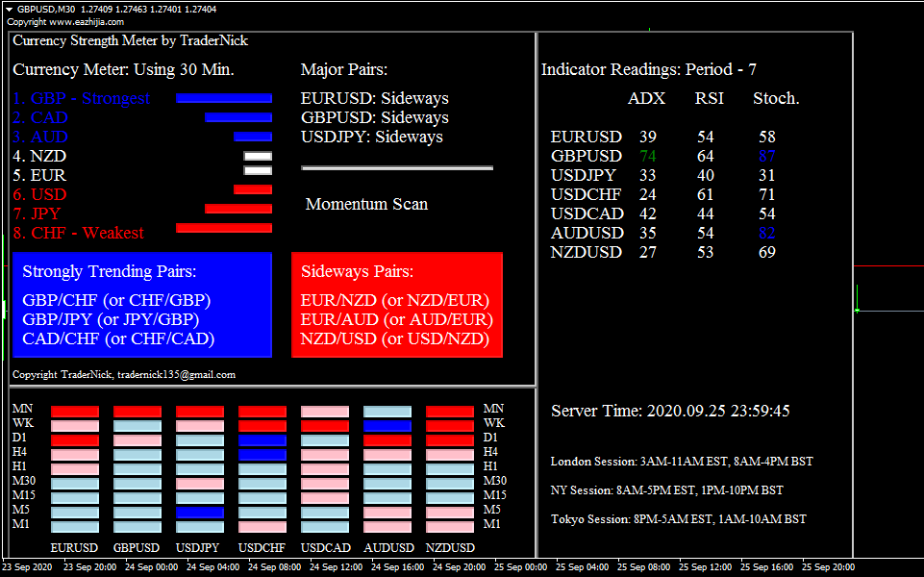This screenshot has height=577, width=924.
Task: Select the blue USDJPY M5 heatmap cell
Action: click(x=200, y=513)
